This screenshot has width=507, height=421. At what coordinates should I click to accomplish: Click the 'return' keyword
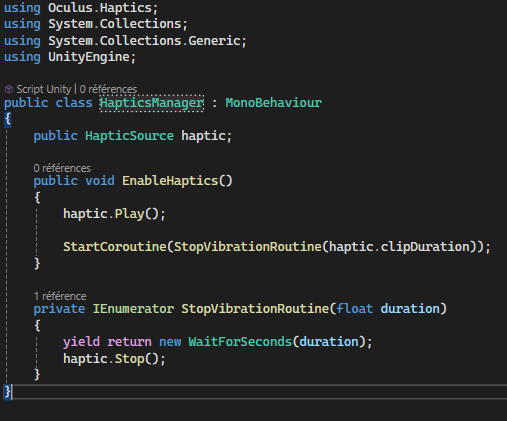click(x=129, y=342)
